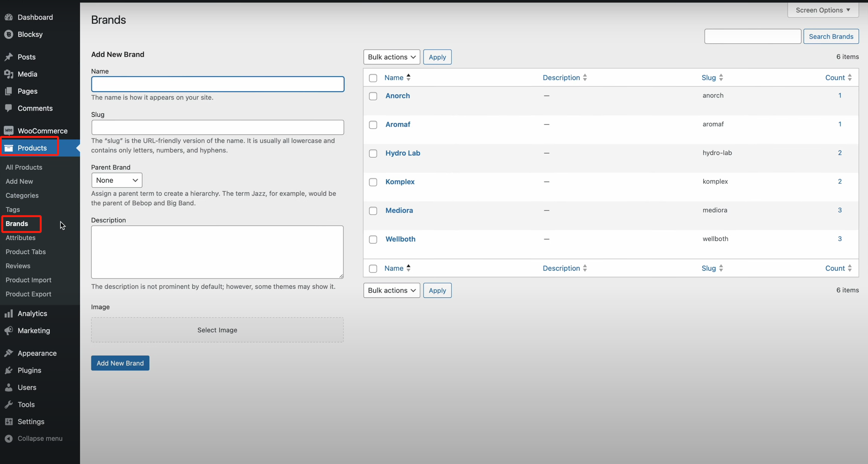This screenshot has height=464, width=868.
Task: Open the Parent Brand dropdown
Action: [x=117, y=180]
